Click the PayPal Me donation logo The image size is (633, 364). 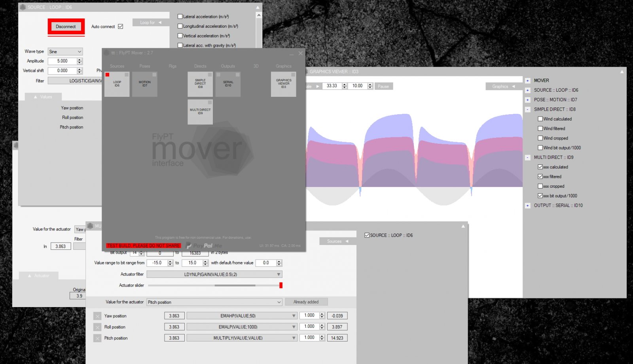click(204, 245)
